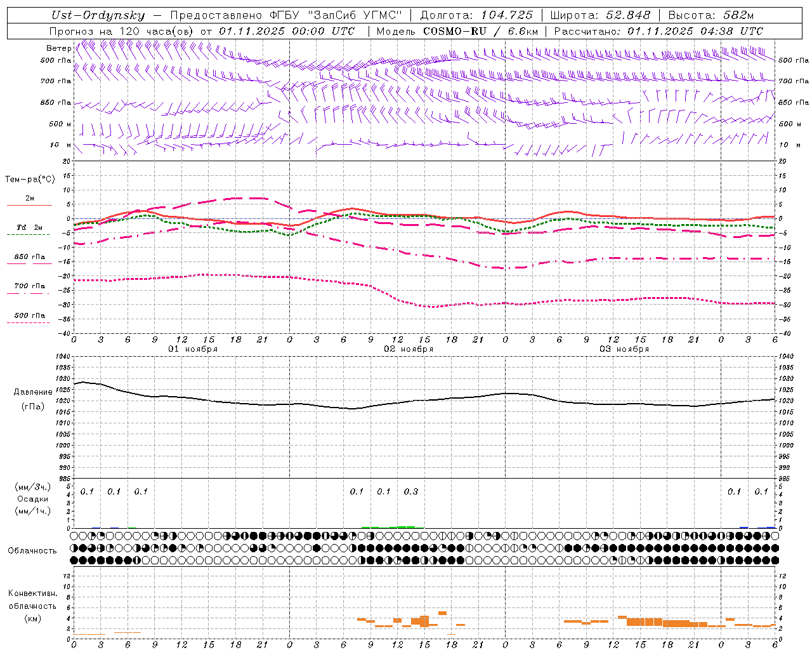Click the "0.3" precipitation amount
The image size is (812, 650).
click(x=411, y=491)
